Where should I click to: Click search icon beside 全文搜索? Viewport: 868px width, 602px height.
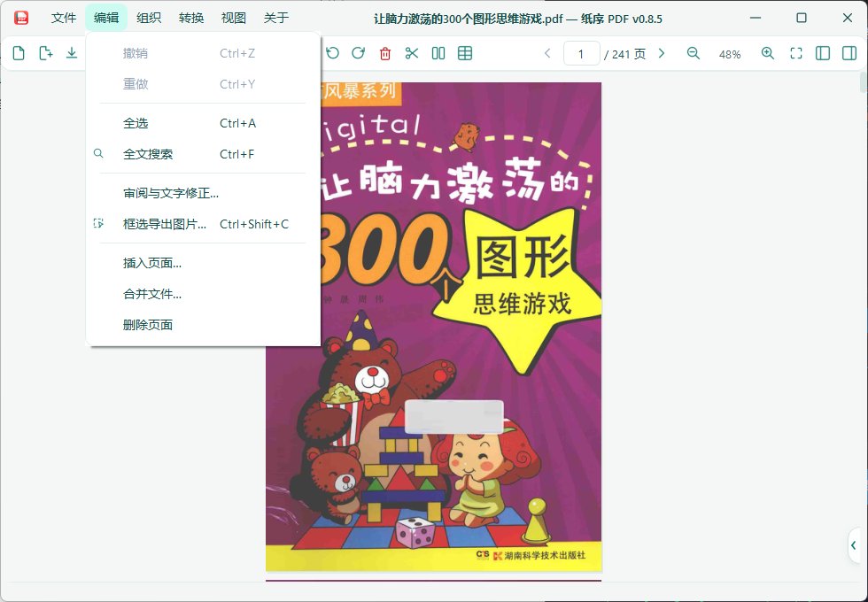(x=98, y=153)
